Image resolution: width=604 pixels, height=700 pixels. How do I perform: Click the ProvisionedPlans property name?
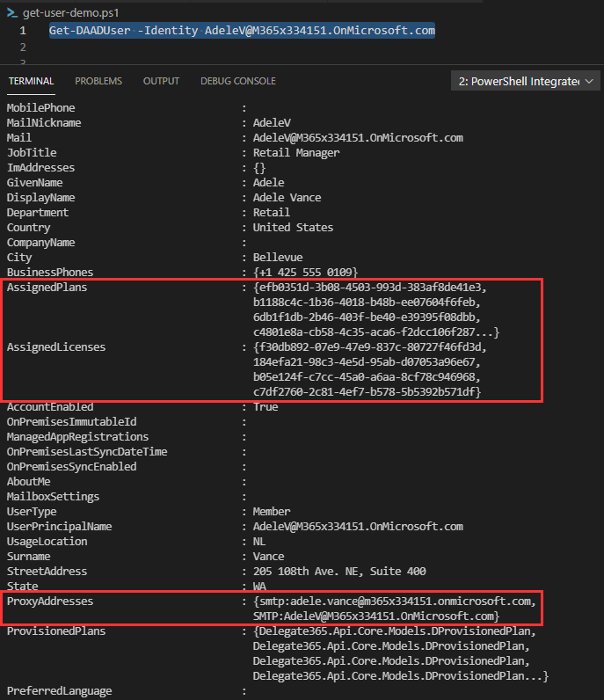(55, 631)
